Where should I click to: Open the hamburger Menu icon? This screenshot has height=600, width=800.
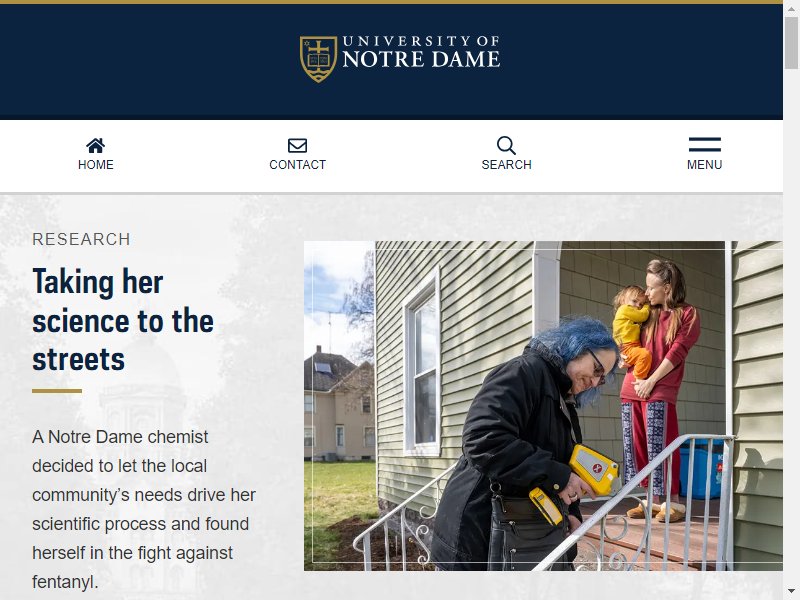tap(705, 144)
